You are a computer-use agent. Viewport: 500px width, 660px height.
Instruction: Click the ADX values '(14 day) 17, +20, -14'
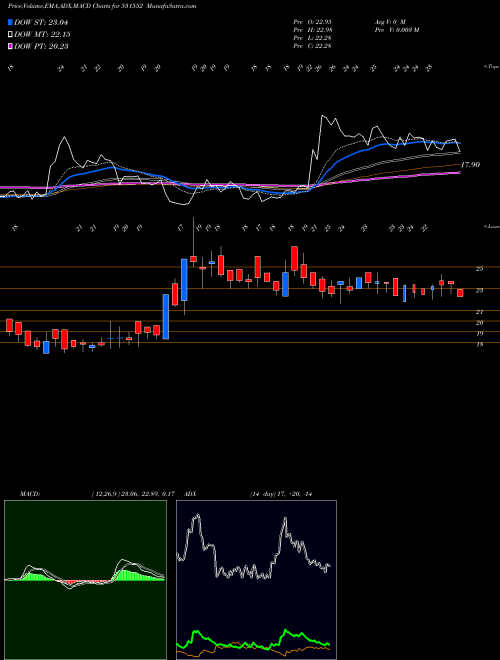pyautogui.click(x=282, y=494)
